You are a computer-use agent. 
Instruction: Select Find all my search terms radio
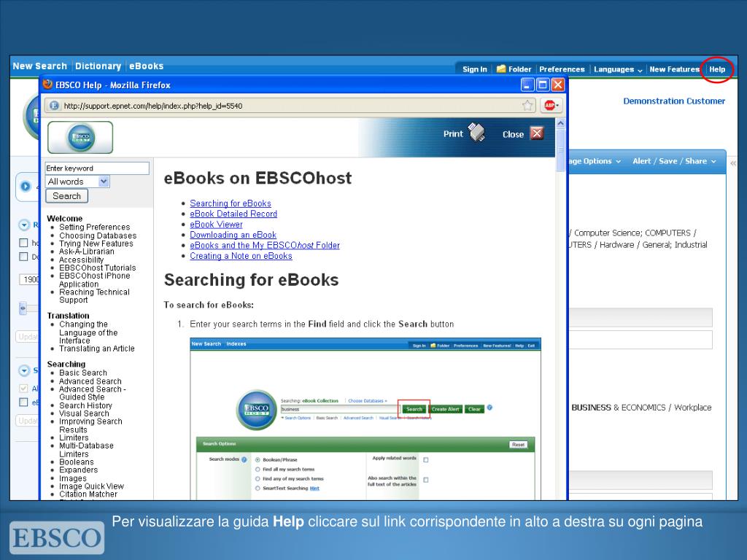(258, 470)
